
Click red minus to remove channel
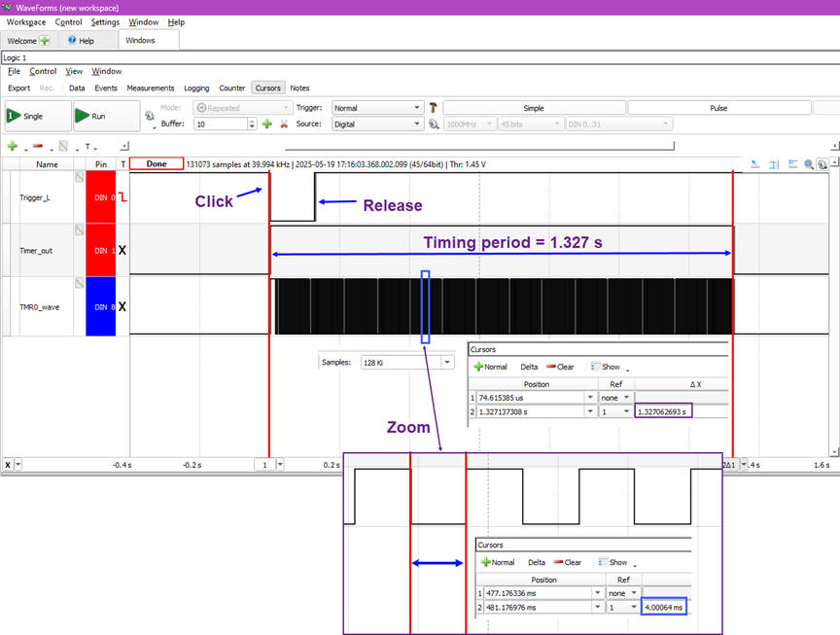click(38, 146)
